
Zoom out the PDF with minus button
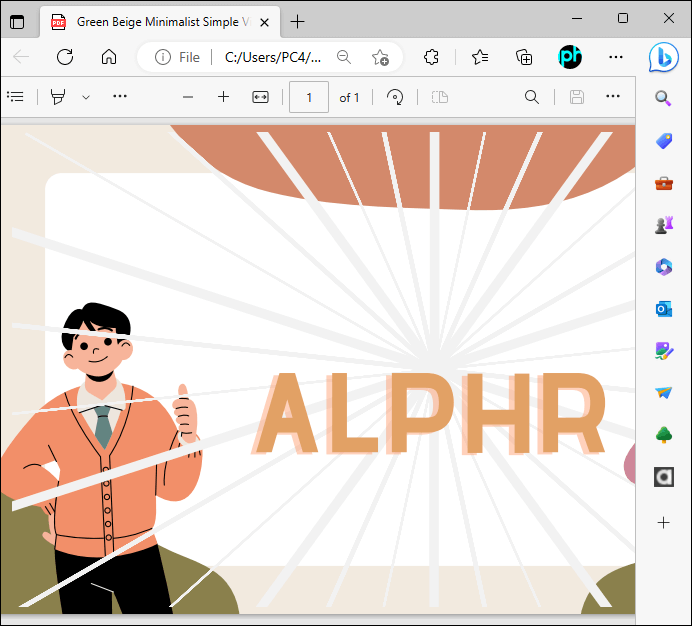click(x=188, y=97)
